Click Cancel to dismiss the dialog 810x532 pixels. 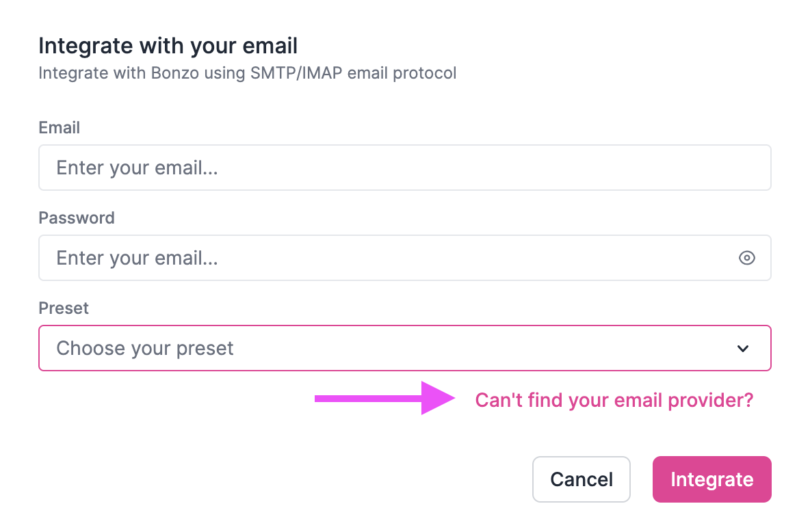(582, 479)
